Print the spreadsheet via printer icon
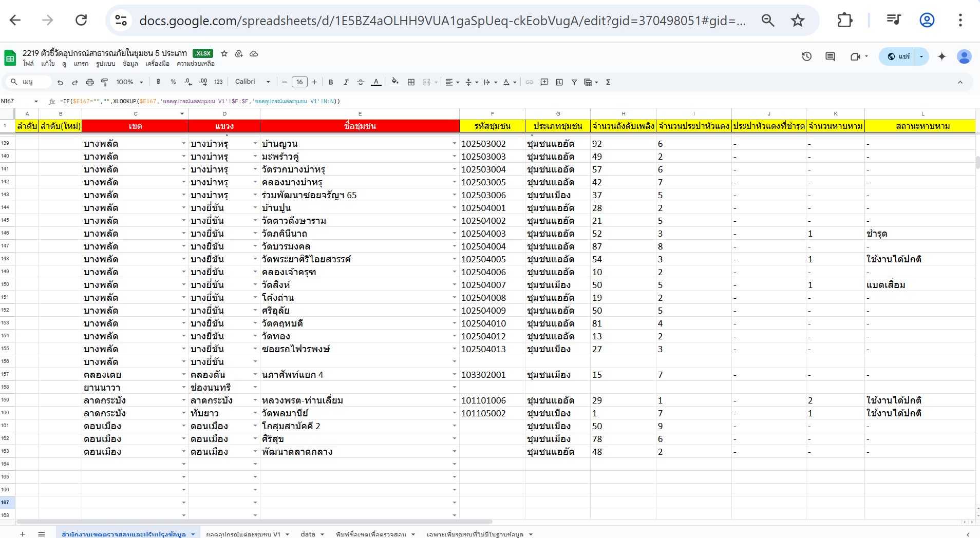 click(90, 82)
